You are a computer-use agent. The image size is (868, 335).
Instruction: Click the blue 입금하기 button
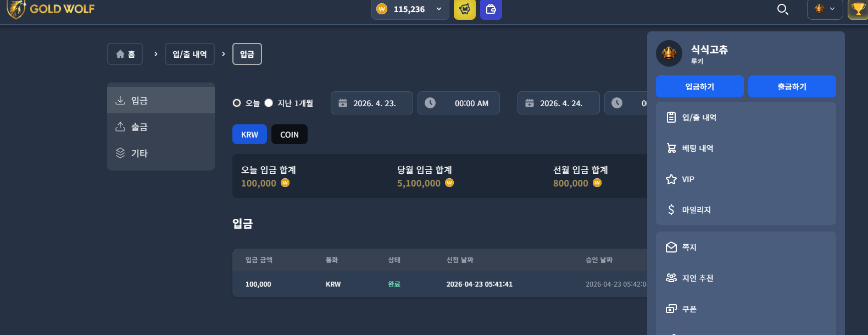pos(700,86)
